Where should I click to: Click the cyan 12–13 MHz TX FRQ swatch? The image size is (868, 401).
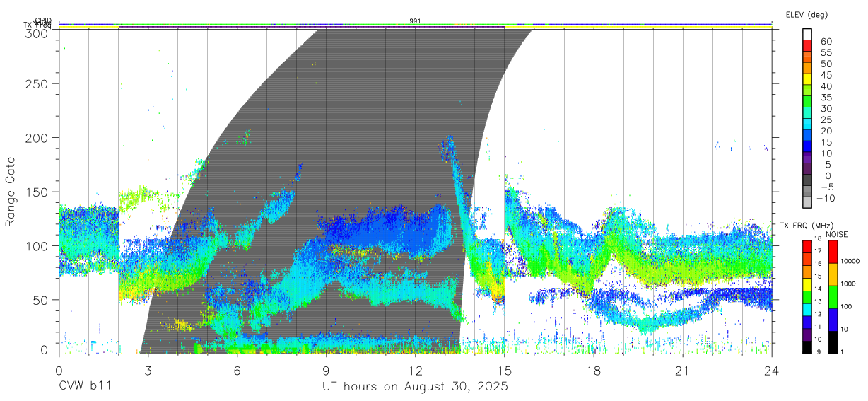tap(807, 308)
